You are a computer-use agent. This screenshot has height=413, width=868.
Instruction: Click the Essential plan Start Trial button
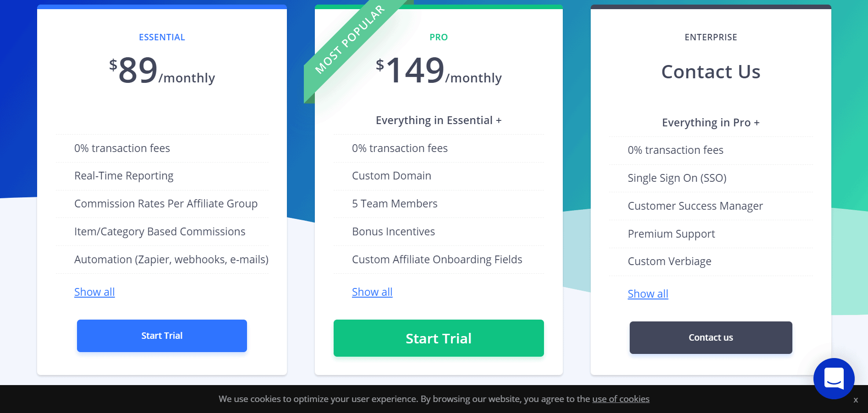click(x=162, y=336)
